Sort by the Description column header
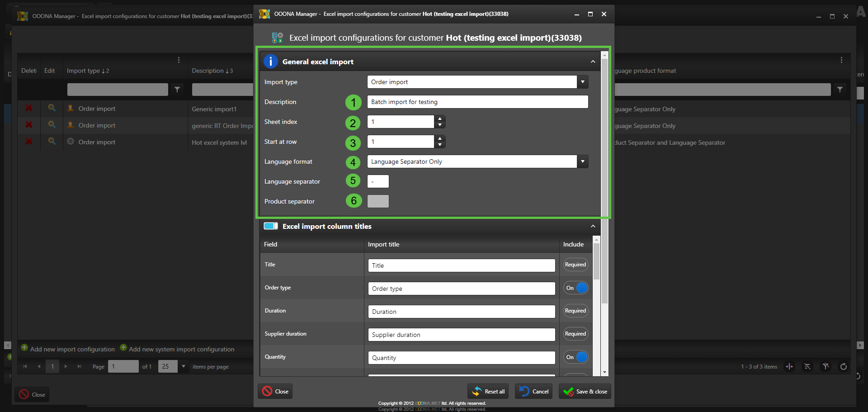 [x=208, y=71]
